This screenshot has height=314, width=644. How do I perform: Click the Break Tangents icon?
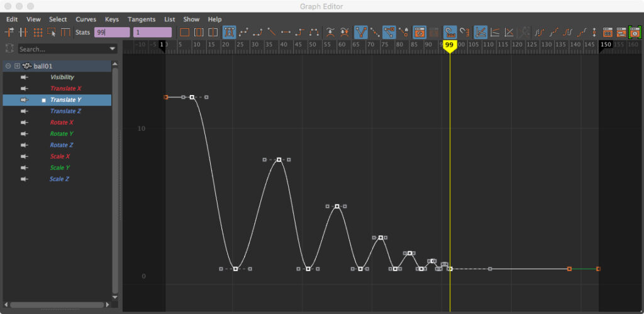(330, 32)
